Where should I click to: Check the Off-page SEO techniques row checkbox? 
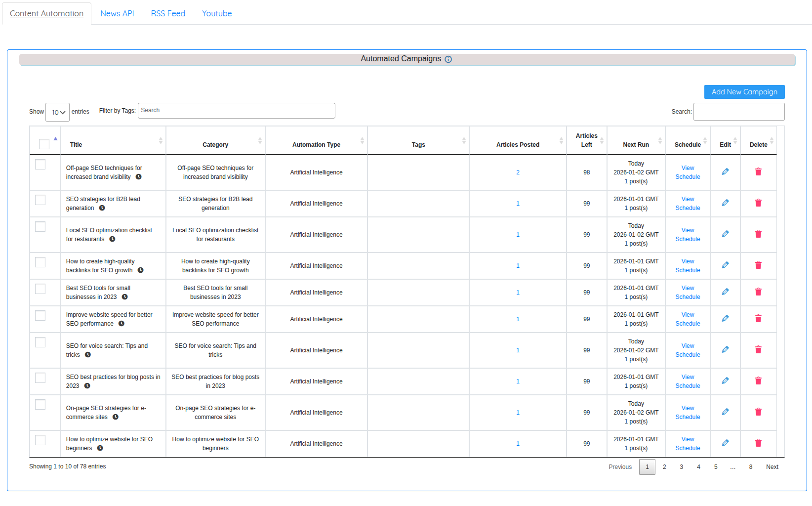pos(41,165)
